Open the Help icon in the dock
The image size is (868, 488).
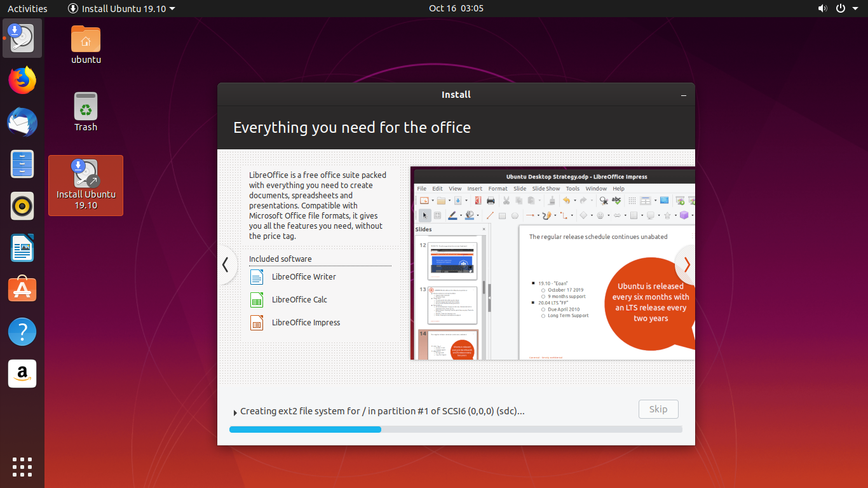coord(22,332)
